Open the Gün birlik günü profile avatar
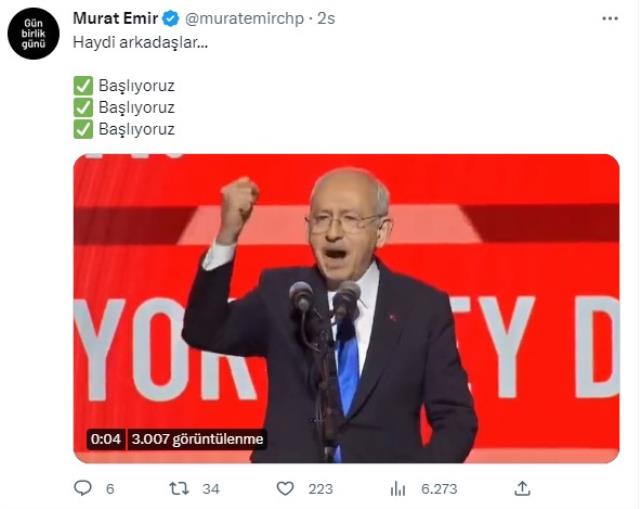The width and height of the screenshot is (640, 509). pyautogui.click(x=33, y=33)
